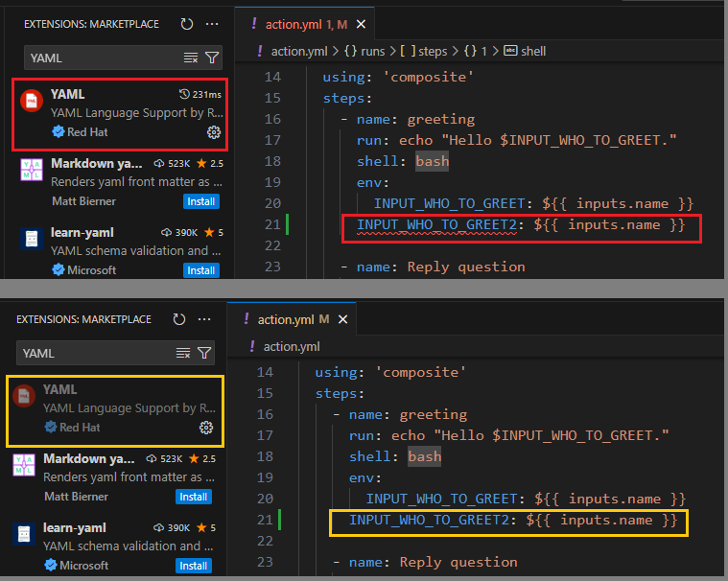
Task: Open bottom learn-yaml extension title
Action: point(75,527)
